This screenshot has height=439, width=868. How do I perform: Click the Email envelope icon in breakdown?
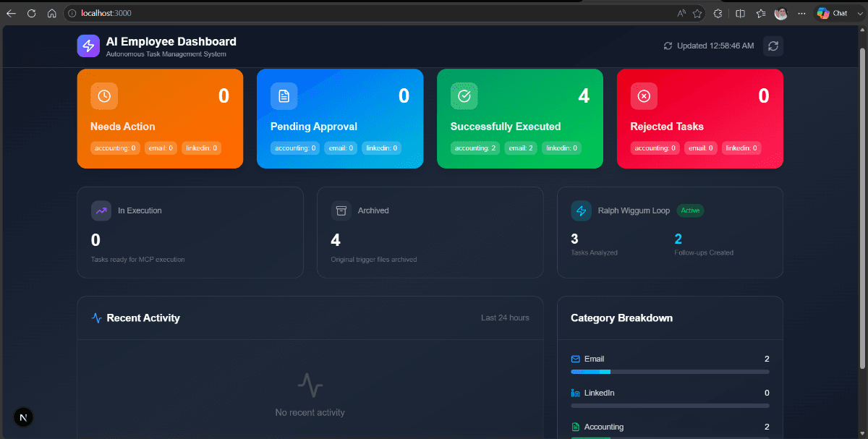[x=576, y=359]
